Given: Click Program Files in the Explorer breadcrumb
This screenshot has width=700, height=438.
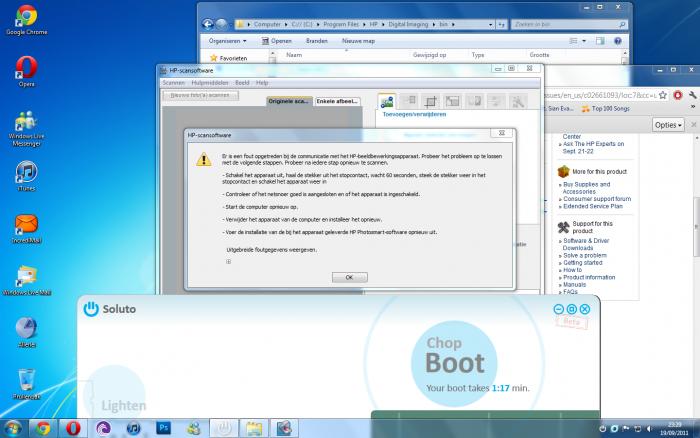Looking at the screenshot, I should [341, 25].
